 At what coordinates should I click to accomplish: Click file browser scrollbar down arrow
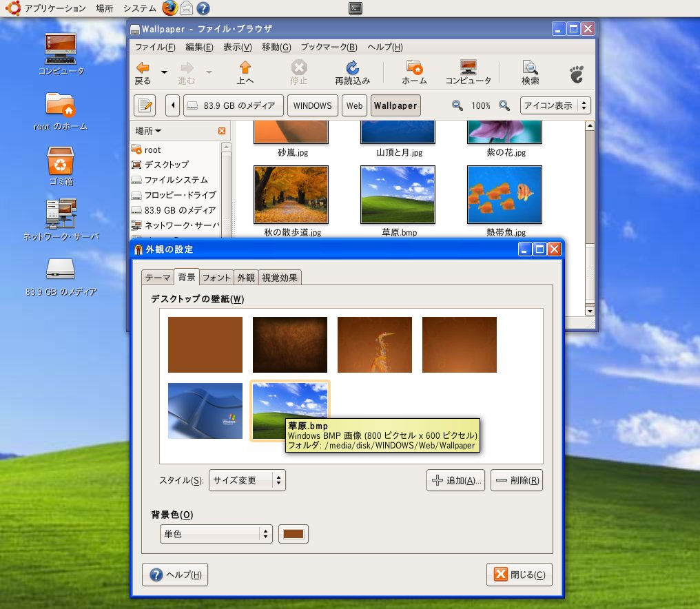(590, 311)
